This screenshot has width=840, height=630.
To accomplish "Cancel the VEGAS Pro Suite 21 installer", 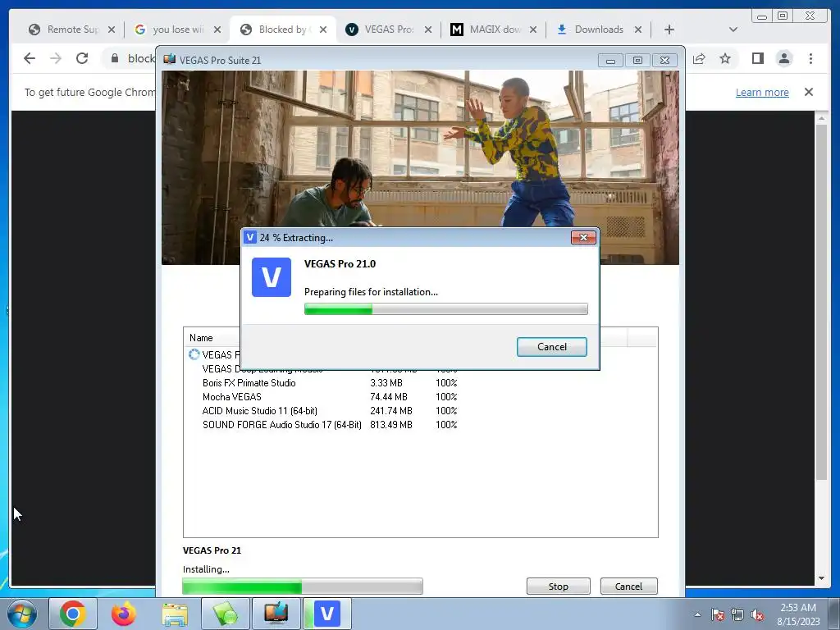I will click(x=628, y=586).
